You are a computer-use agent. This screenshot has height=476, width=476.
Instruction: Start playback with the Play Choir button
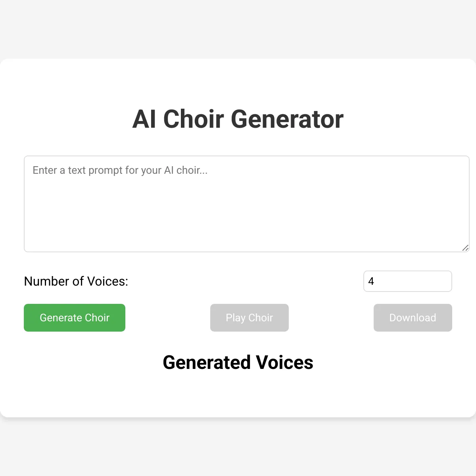(x=250, y=318)
